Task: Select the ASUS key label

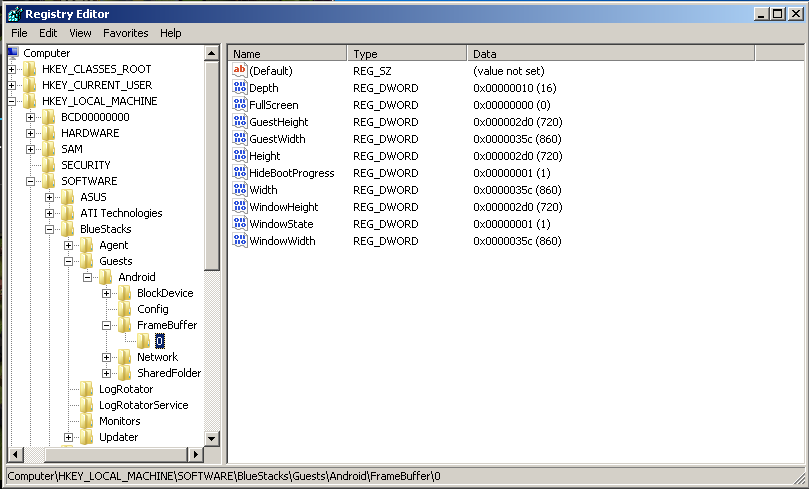Action: click(x=93, y=197)
